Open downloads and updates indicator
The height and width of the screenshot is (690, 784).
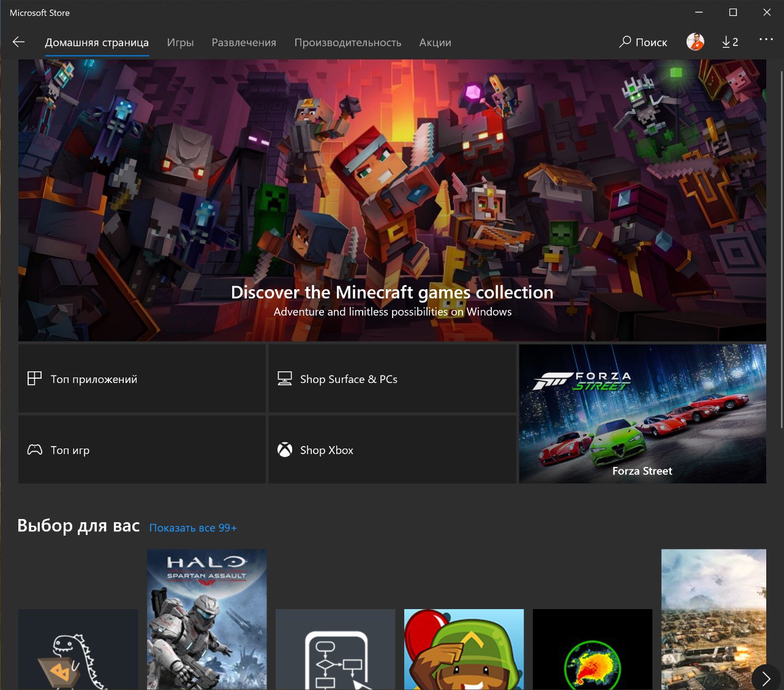(729, 42)
